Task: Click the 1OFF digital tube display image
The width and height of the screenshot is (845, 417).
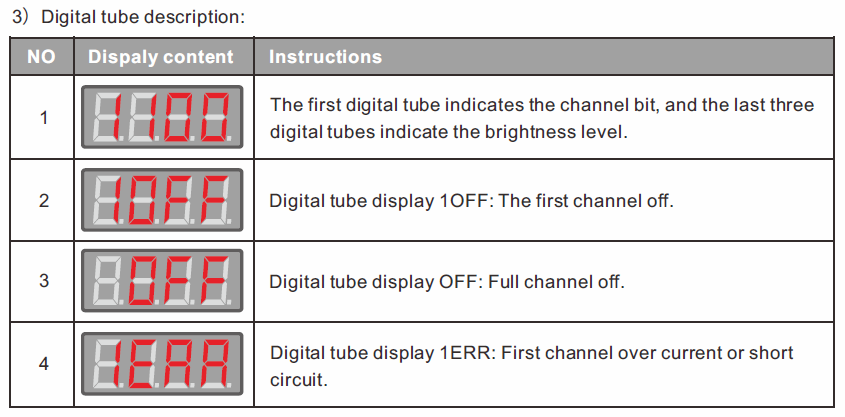Action: tap(162, 200)
